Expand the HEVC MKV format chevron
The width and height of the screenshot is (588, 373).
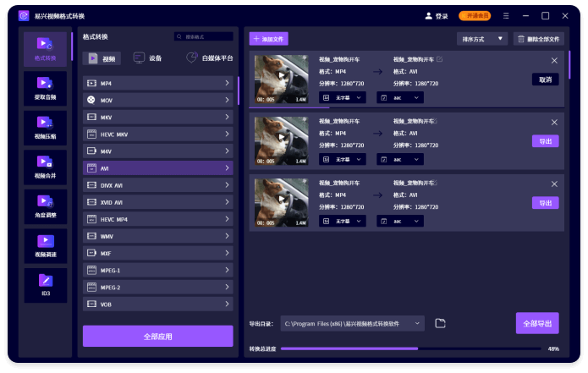pyautogui.click(x=227, y=134)
